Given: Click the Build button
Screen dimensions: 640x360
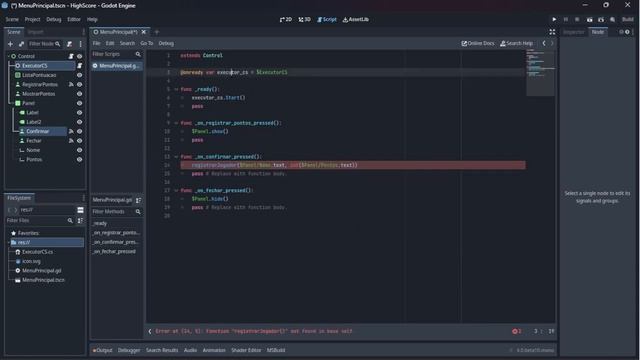Looking at the screenshot, I should click(627, 19).
